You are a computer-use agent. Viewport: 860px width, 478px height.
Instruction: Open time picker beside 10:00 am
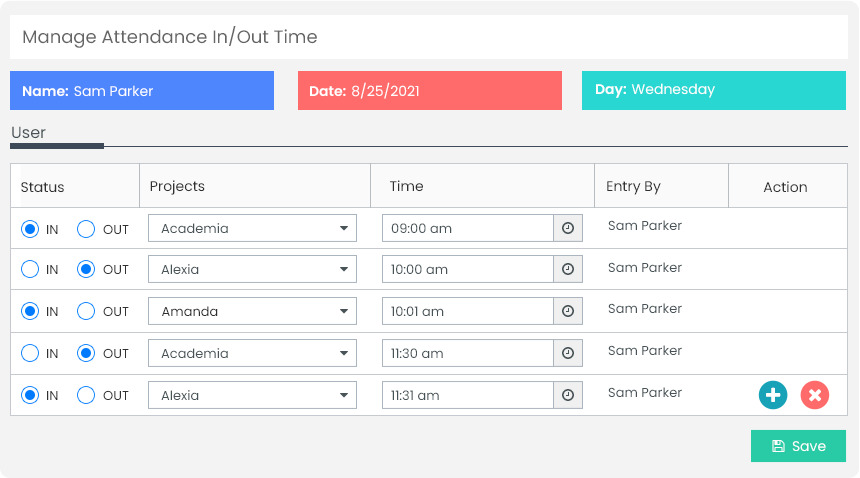pyautogui.click(x=568, y=270)
